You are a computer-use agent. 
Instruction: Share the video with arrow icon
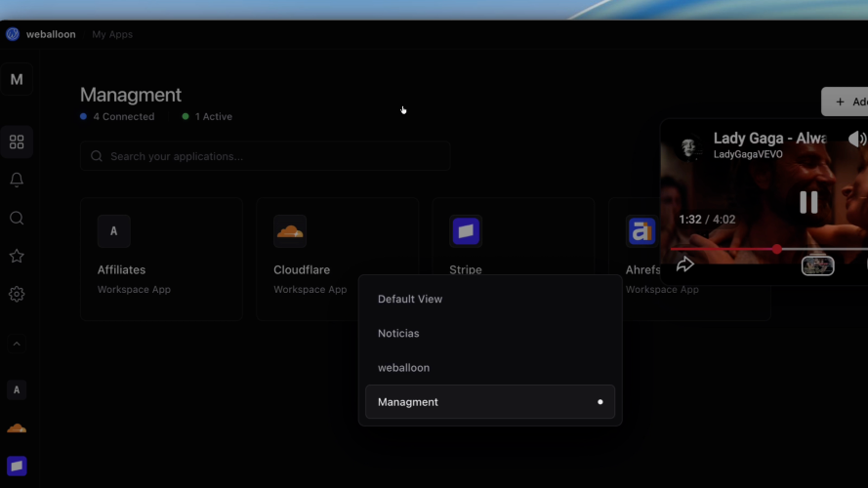click(685, 264)
